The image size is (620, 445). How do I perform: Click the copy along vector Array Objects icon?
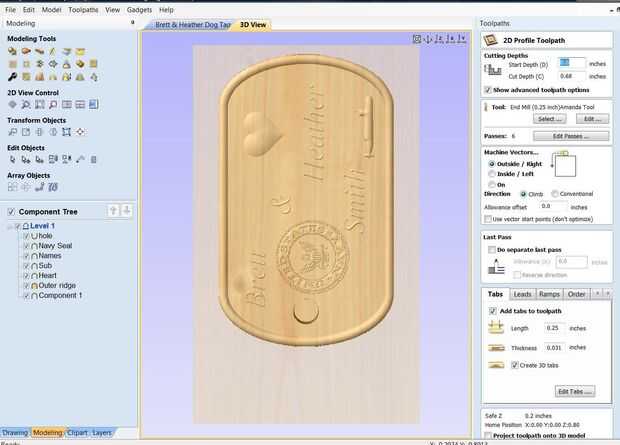point(39,187)
